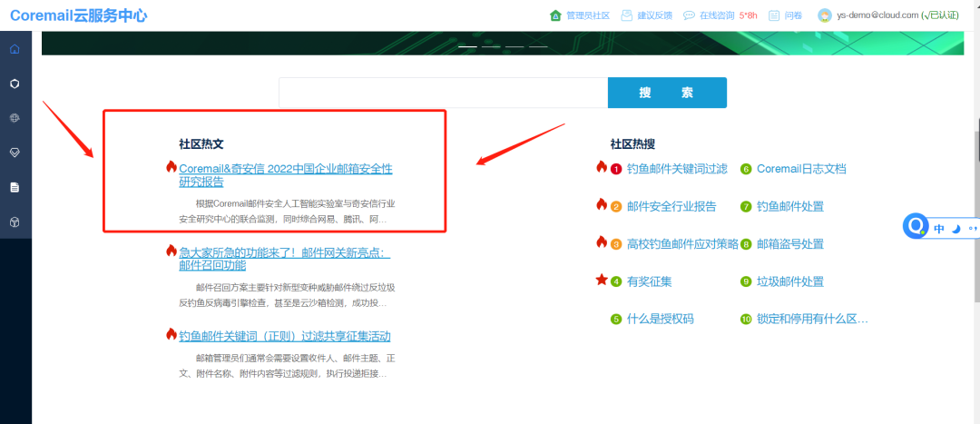Click the 社区热文 heading

tap(201, 143)
